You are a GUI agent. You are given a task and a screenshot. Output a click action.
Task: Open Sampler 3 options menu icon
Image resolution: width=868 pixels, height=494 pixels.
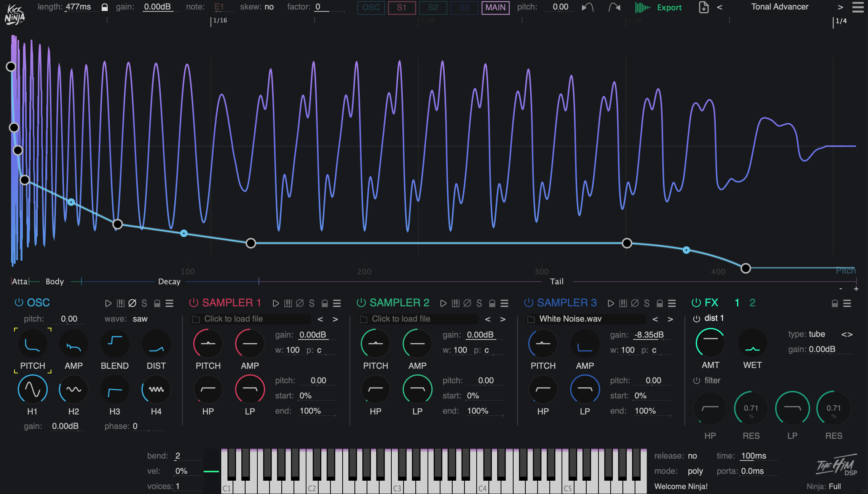click(672, 303)
